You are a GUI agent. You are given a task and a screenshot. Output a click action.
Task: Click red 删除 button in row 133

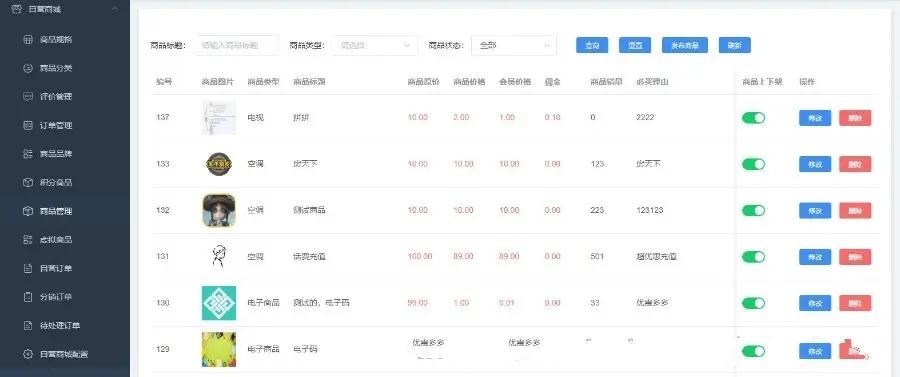855,164
